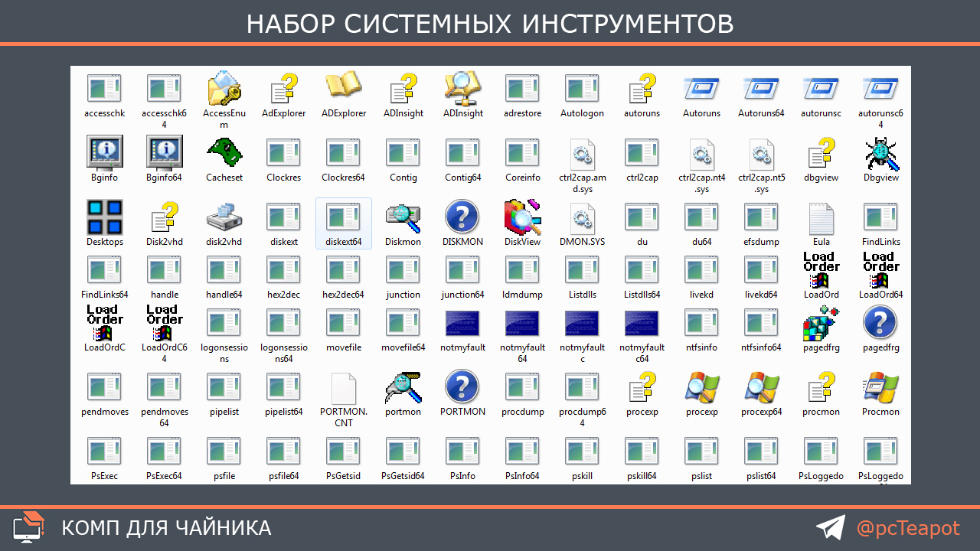
Task: Select the PsGetsid file
Action: pos(343,452)
